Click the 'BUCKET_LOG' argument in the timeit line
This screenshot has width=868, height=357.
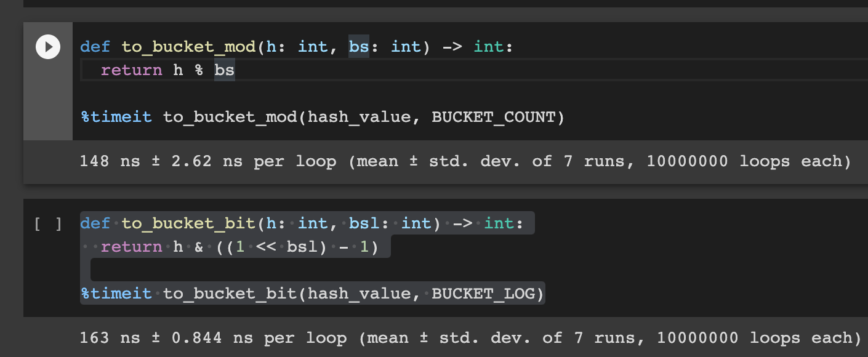click(483, 294)
